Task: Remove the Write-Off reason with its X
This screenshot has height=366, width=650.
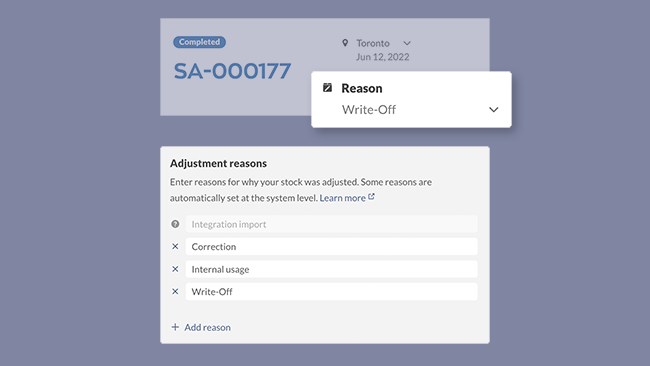Action: click(175, 291)
